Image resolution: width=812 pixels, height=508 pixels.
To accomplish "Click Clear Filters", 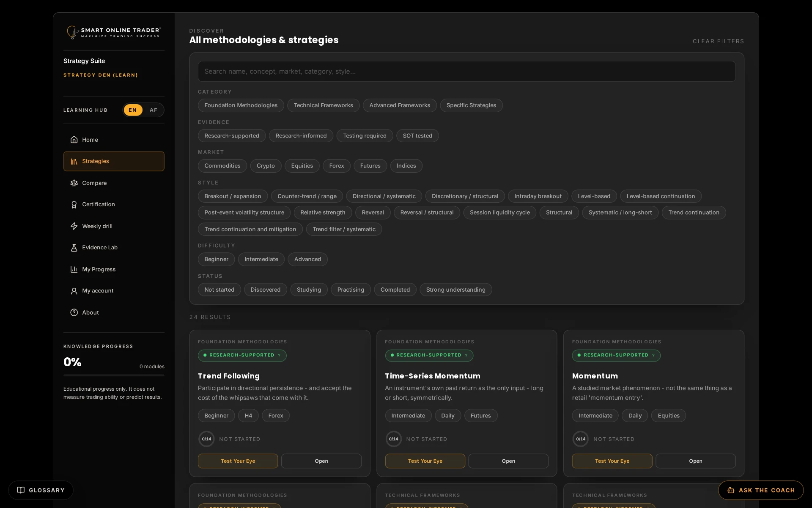I will point(718,41).
